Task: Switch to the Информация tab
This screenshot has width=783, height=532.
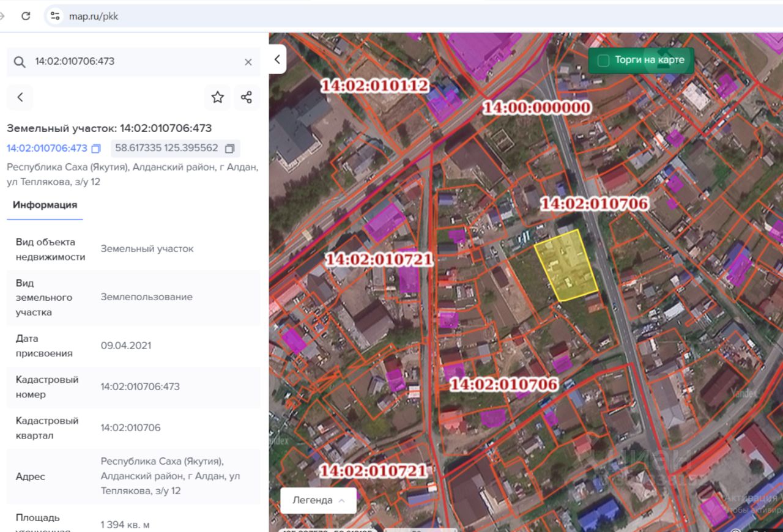Action: click(45, 205)
